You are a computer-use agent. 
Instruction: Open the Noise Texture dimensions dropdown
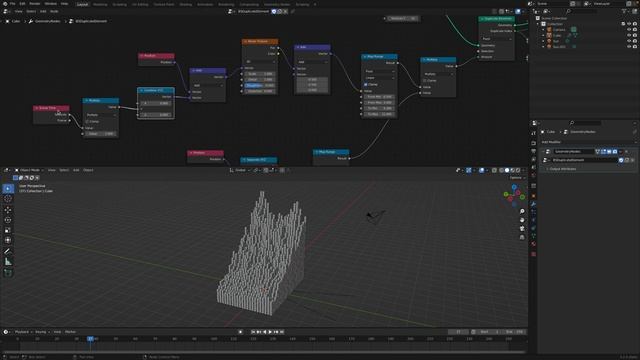(x=260, y=62)
